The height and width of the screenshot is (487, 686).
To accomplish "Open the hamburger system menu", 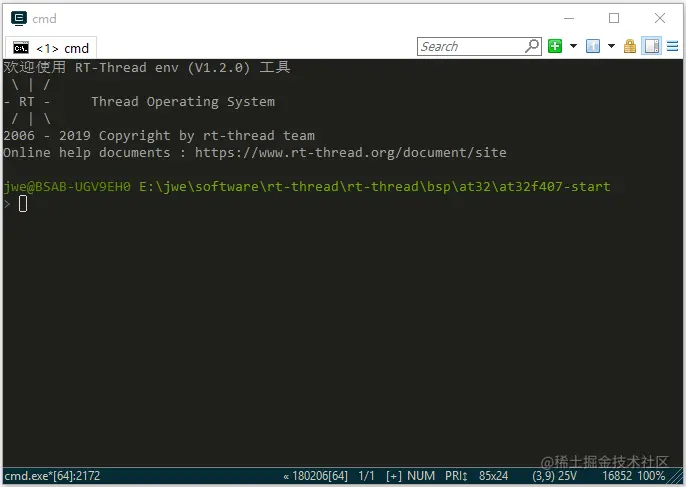I will (672, 46).
